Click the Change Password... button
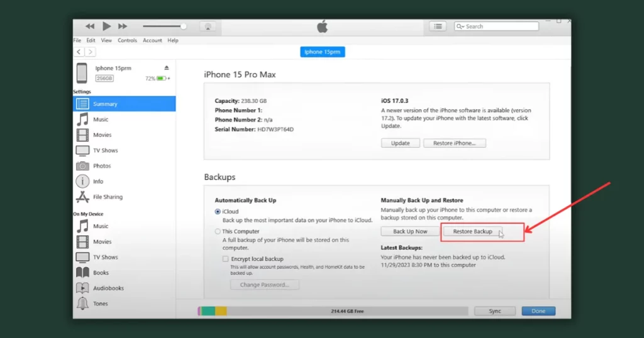644x338 pixels. pyautogui.click(x=265, y=285)
